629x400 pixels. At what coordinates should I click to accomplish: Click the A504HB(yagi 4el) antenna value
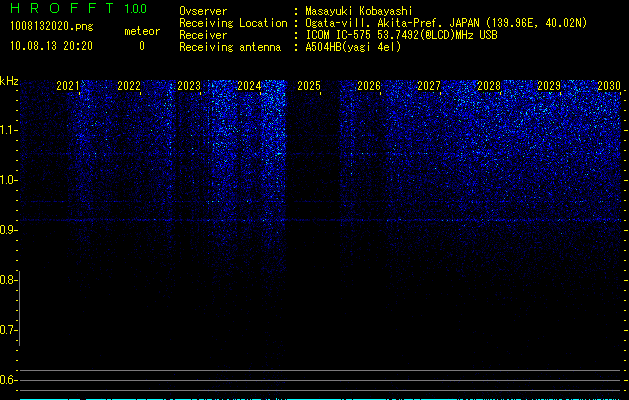[353, 47]
